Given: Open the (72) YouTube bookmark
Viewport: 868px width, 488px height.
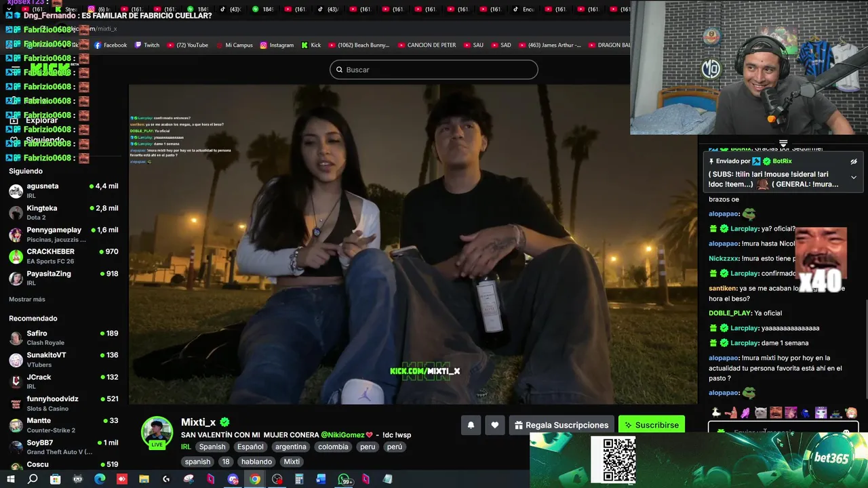Looking at the screenshot, I should point(188,45).
